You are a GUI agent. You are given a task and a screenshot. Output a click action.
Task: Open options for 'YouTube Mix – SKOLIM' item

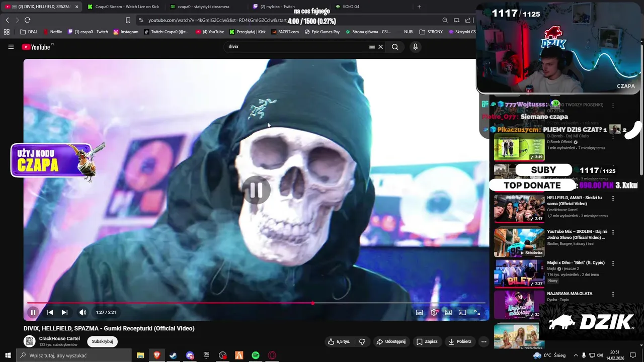[x=613, y=232]
